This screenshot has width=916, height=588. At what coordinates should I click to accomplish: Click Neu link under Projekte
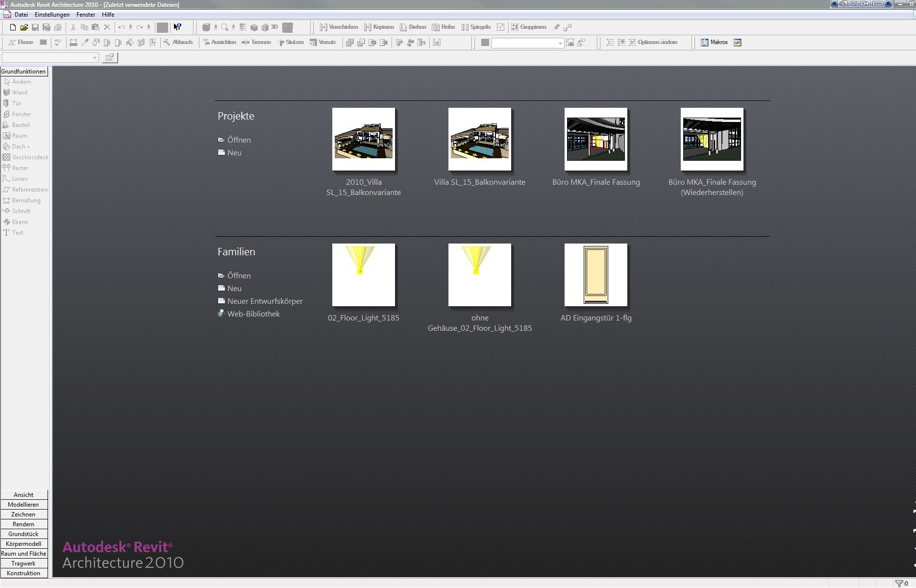pos(230,153)
